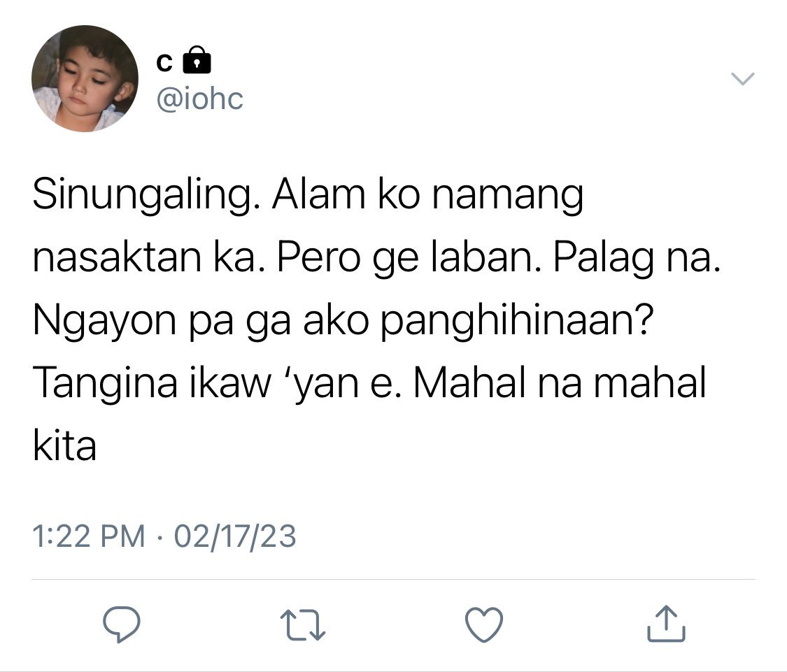The width and height of the screenshot is (787, 672).
Task: Click the phrase "Mahal na mahal"
Action: (x=560, y=383)
